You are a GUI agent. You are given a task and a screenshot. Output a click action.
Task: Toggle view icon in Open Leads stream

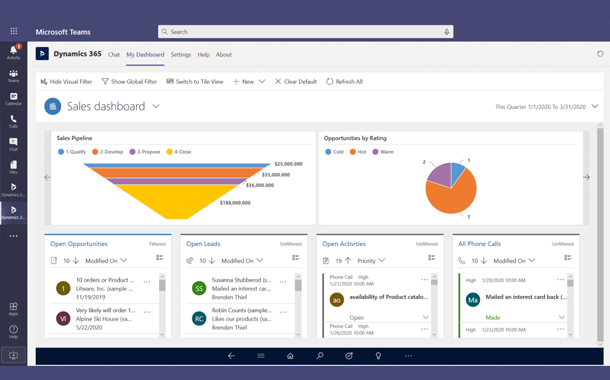(x=296, y=257)
